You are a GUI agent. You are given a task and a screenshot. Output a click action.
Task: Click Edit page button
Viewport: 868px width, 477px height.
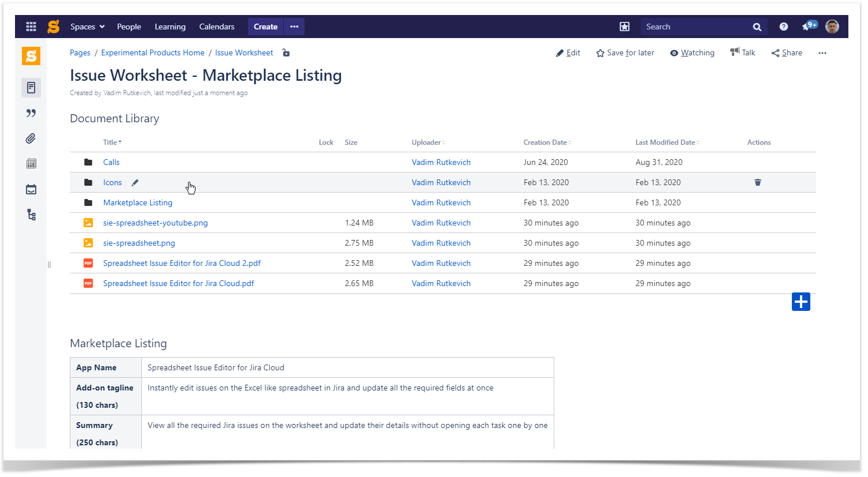coord(568,52)
